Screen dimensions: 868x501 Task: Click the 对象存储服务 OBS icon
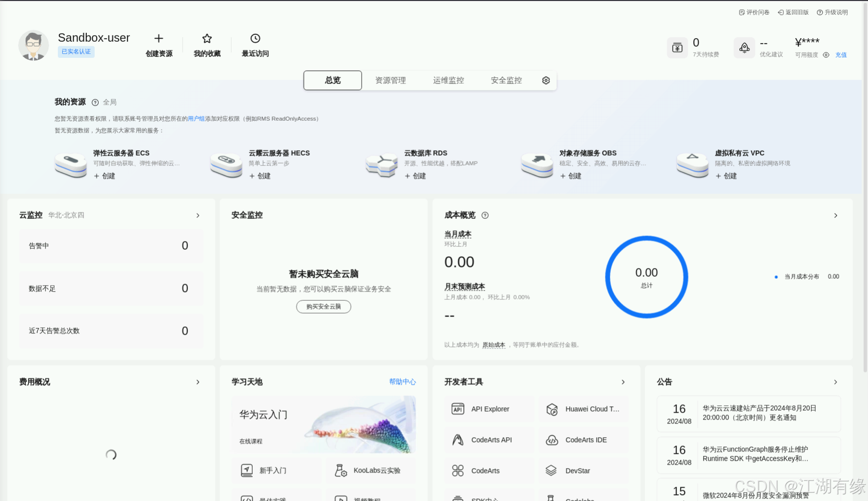click(537, 165)
